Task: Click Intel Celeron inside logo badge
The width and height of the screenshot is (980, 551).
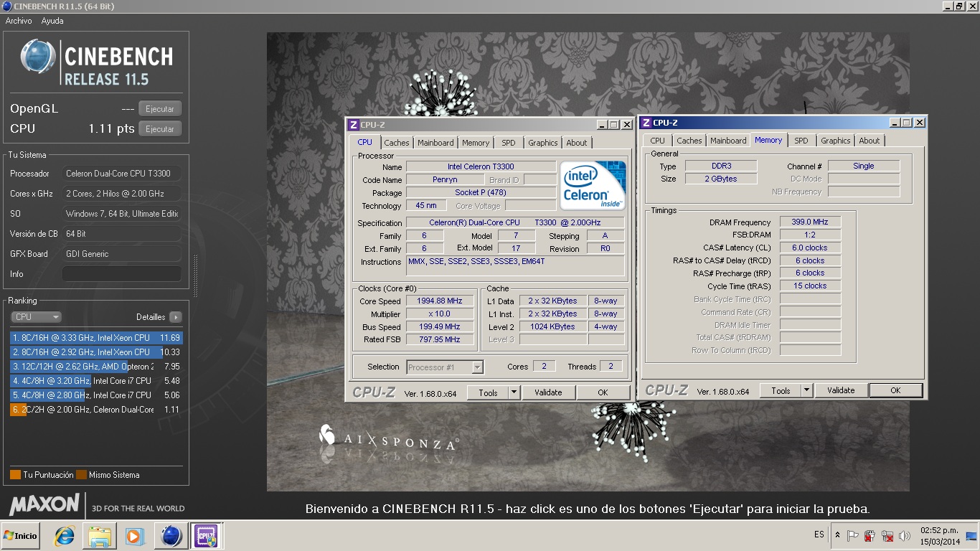Action: [x=593, y=185]
